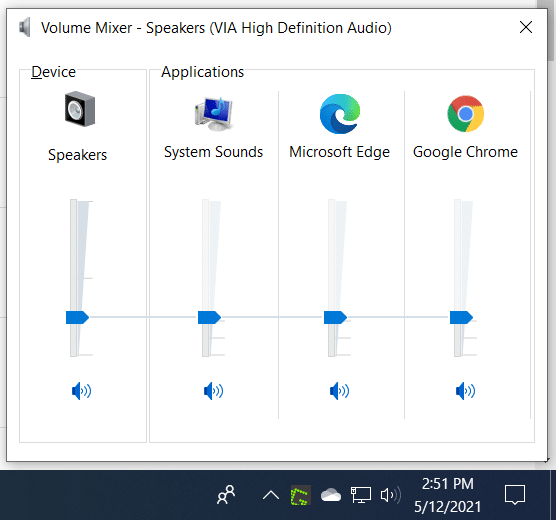Mute Google Chrome audio
Image resolution: width=556 pixels, height=520 pixels.
[x=465, y=391]
